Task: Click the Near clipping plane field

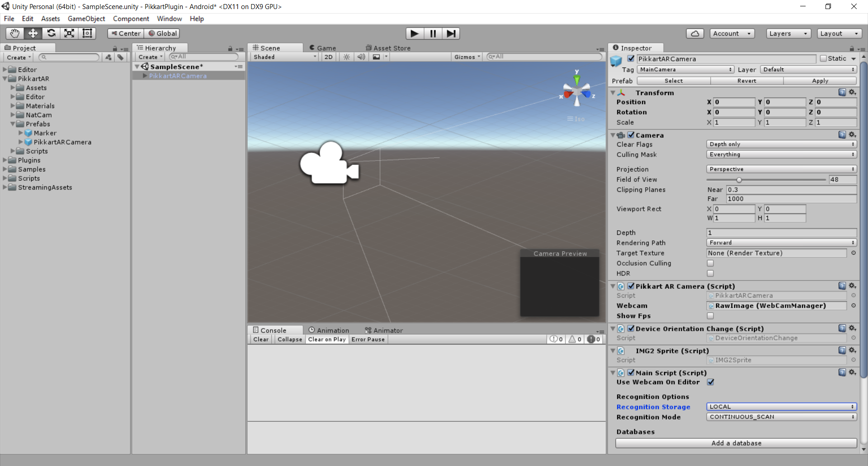Action: [x=791, y=190]
